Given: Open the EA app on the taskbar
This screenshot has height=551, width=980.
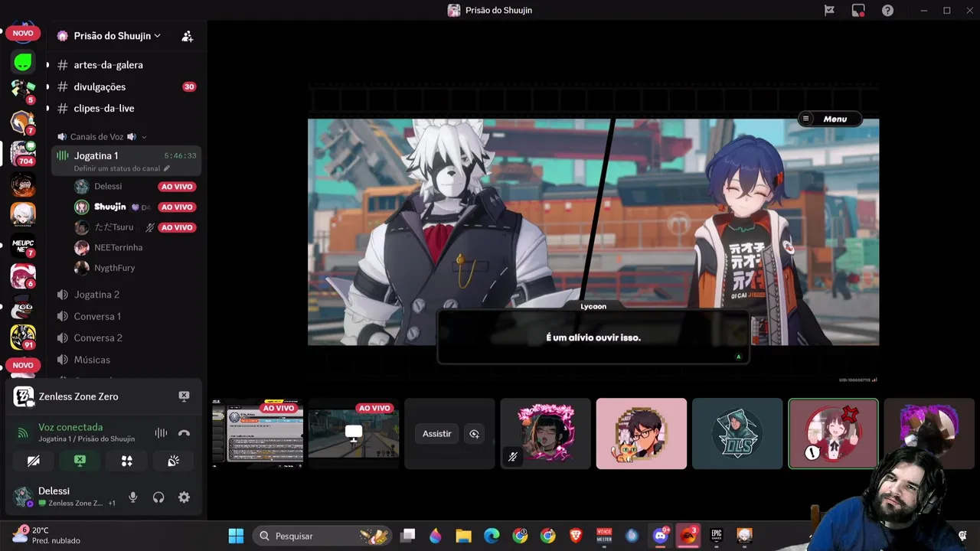Looking at the screenshot, I should point(688,536).
